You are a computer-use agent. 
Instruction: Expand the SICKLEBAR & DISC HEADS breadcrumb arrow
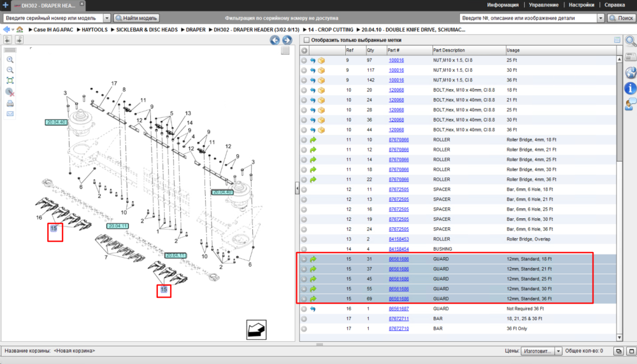click(x=113, y=30)
